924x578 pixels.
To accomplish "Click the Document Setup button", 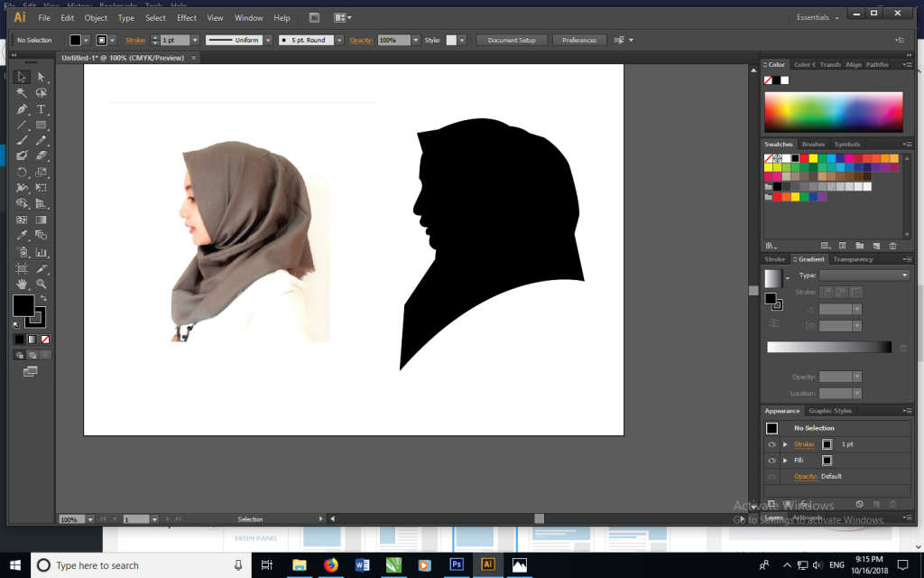I will click(x=512, y=40).
